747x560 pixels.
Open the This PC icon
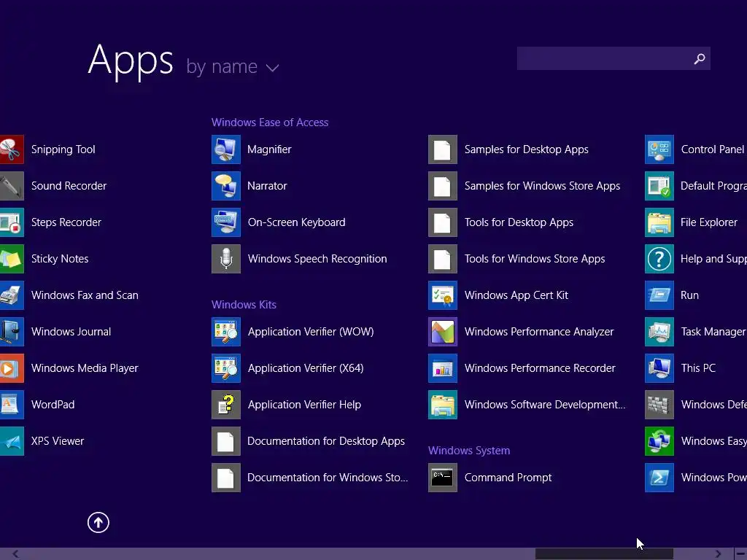(659, 368)
